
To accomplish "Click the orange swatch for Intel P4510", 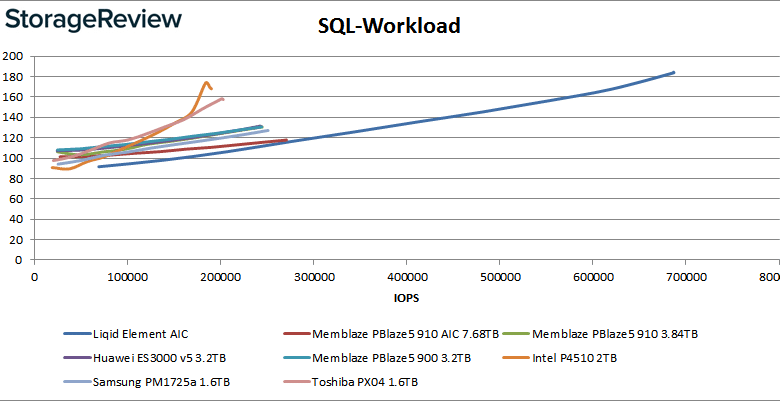I will click(x=516, y=358).
